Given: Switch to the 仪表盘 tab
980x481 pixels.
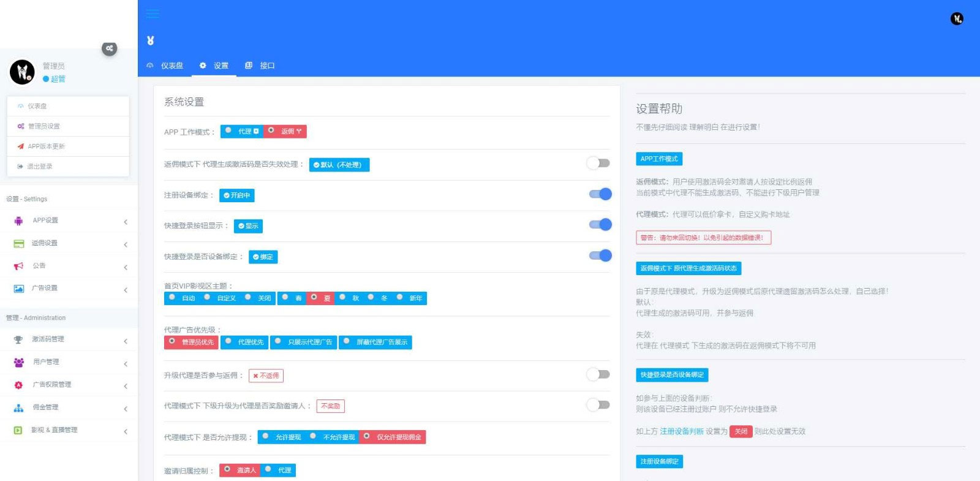Looking at the screenshot, I should pos(165,66).
